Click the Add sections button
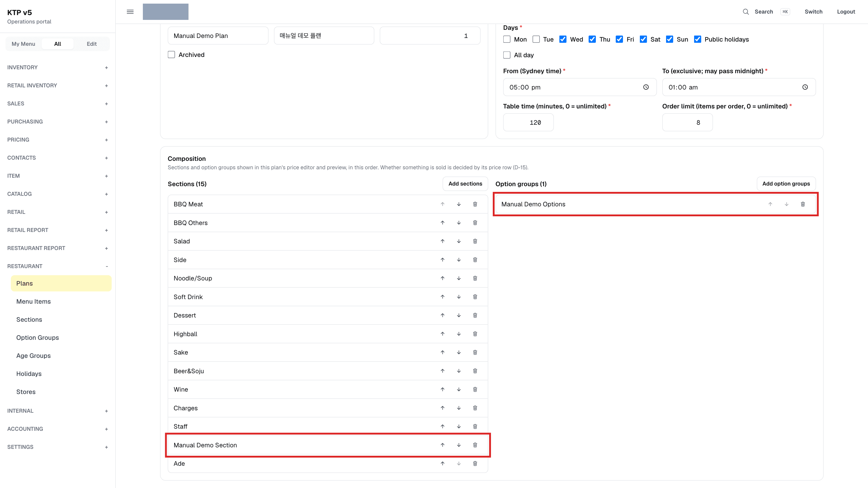Image resolution: width=868 pixels, height=488 pixels. click(x=465, y=183)
